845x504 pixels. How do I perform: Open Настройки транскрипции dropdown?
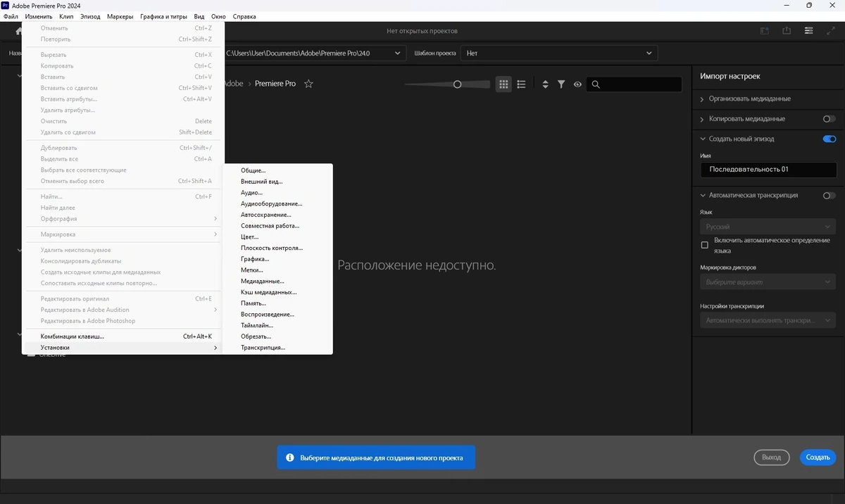pyautogui.click(x=768, y=320)
